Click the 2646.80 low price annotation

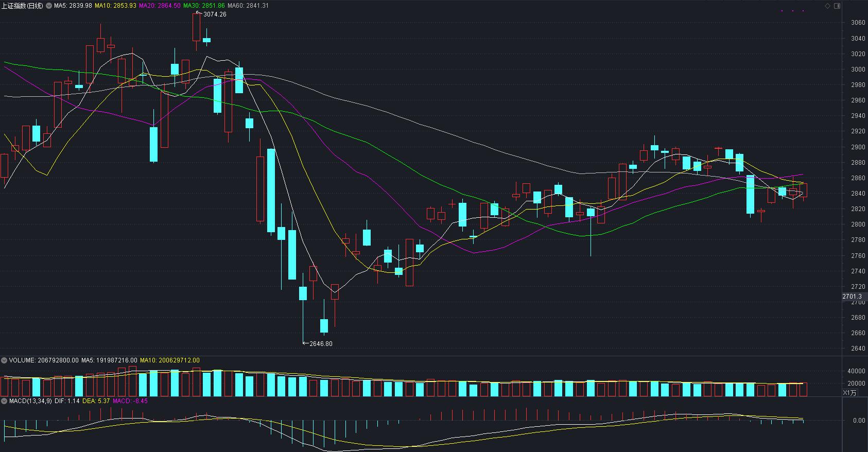click(321, 344)
